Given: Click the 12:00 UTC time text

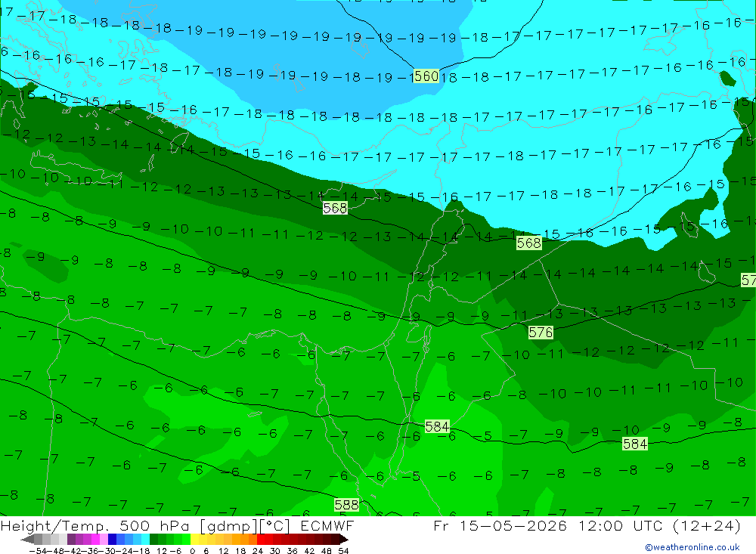Looking at the screenshot, I should click(621, 526).
